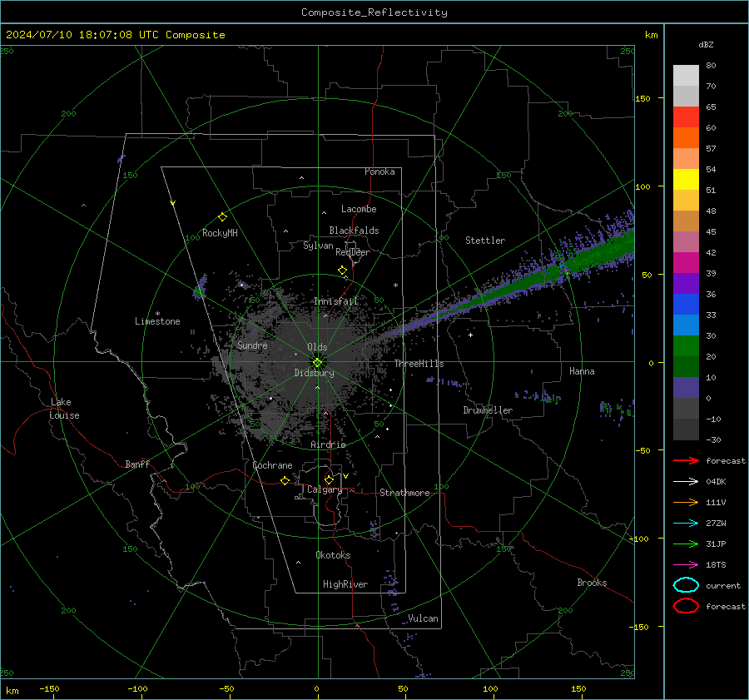The height and width of the screenshot is (700, 749).
Task: Select the red 60-65 dBZ swatch
Action: point(686,117)
